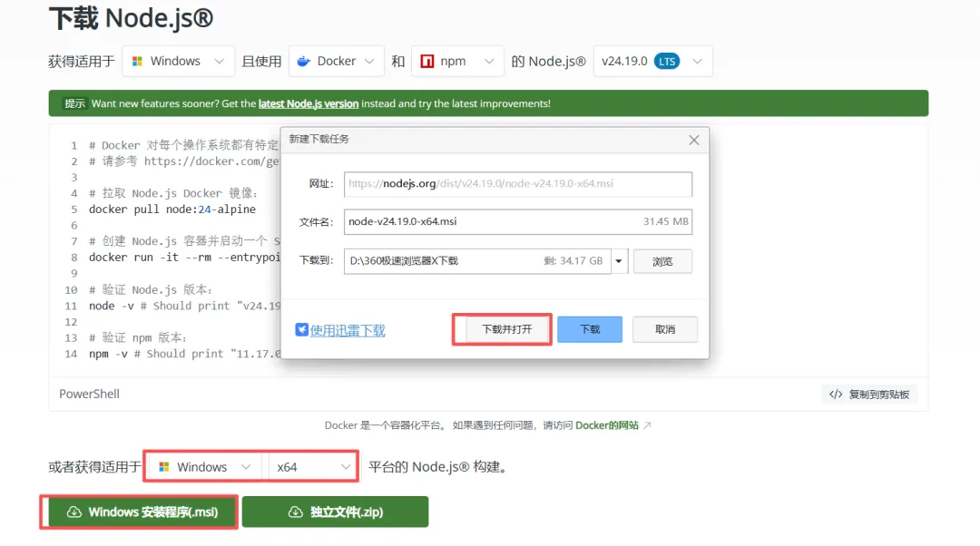Click the 取消 cancel button
This screenshot has height=546, width=980.
(x=665, y=329)
